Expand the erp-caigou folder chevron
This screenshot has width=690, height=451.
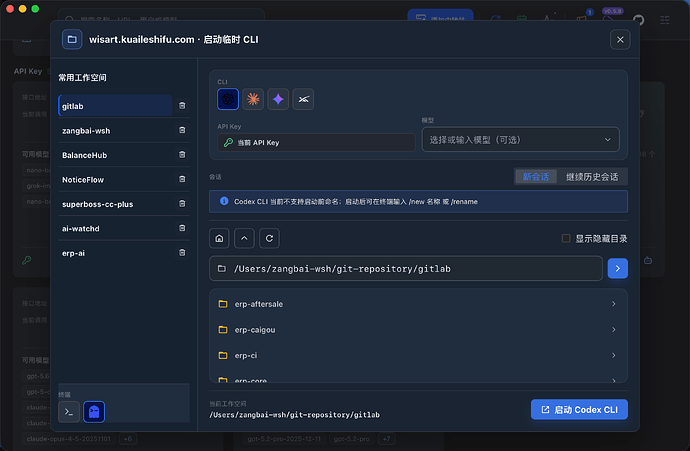click(613, 330)
